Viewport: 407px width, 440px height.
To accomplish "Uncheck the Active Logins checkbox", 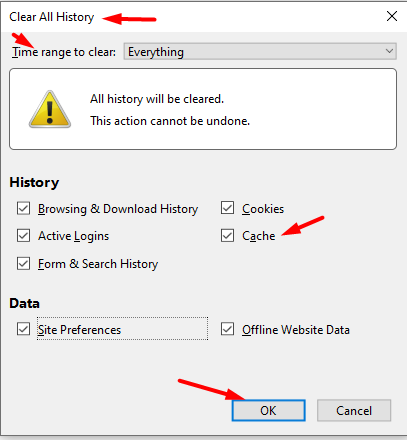I will click(x=23, y=236).
